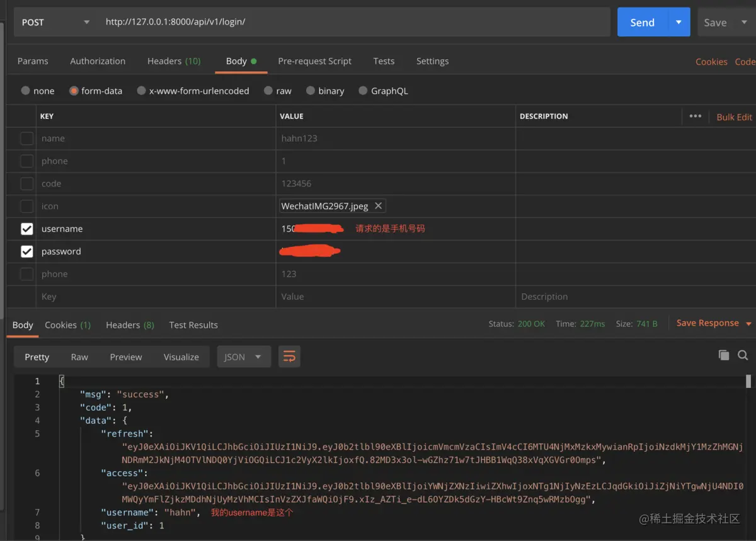The image size is (756, 541).
Task: Open the response Body tab
Action: [x=23, y=325]
